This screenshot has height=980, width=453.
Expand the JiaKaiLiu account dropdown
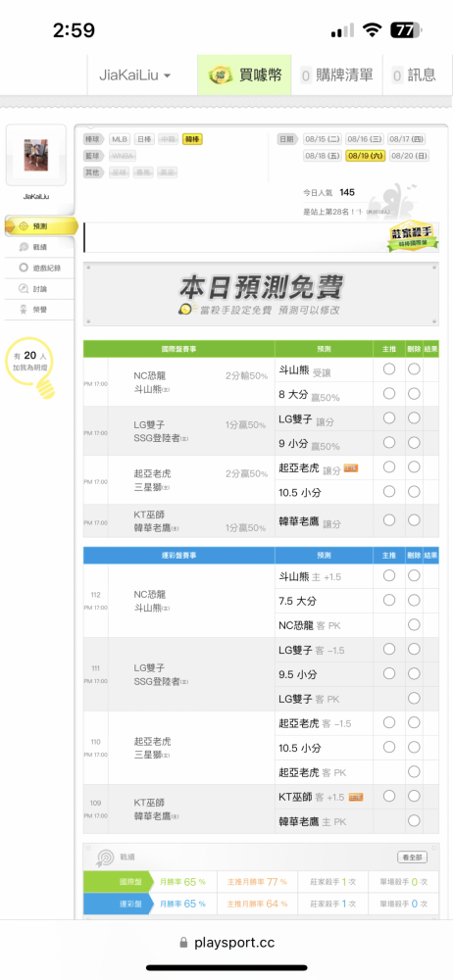pos(134,75)
